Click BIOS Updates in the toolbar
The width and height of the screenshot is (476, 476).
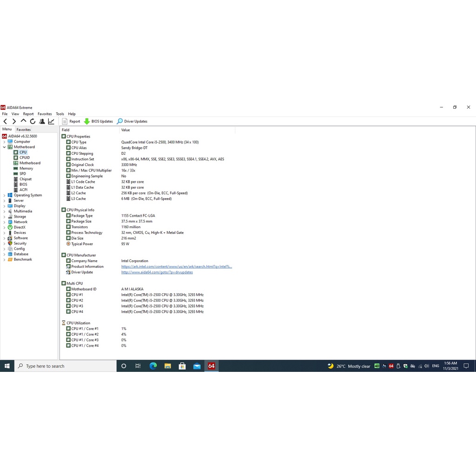[x=99, y=121]
